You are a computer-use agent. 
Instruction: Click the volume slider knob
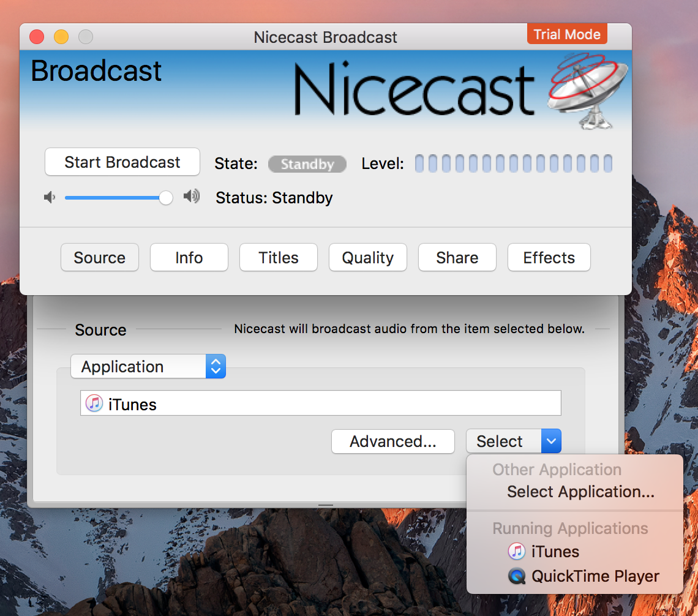pos(165,198)
